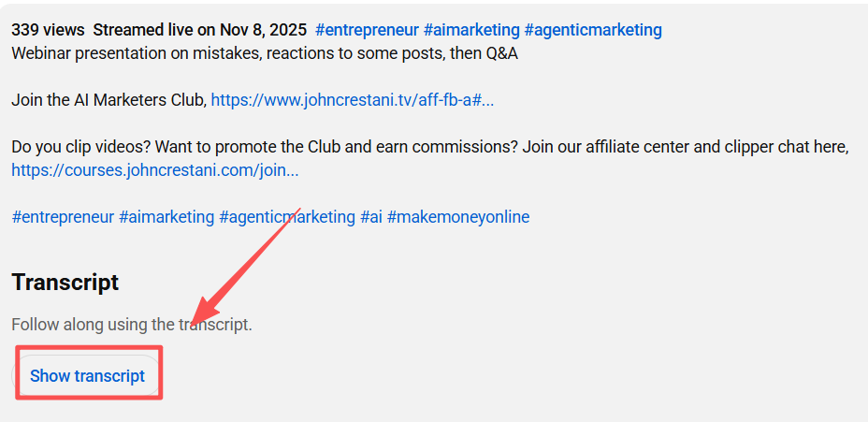The height and width of the screenshot is (422, 868).
Task: Open the courses.johncrestani.com join link
Action: (x=154, y=170)
